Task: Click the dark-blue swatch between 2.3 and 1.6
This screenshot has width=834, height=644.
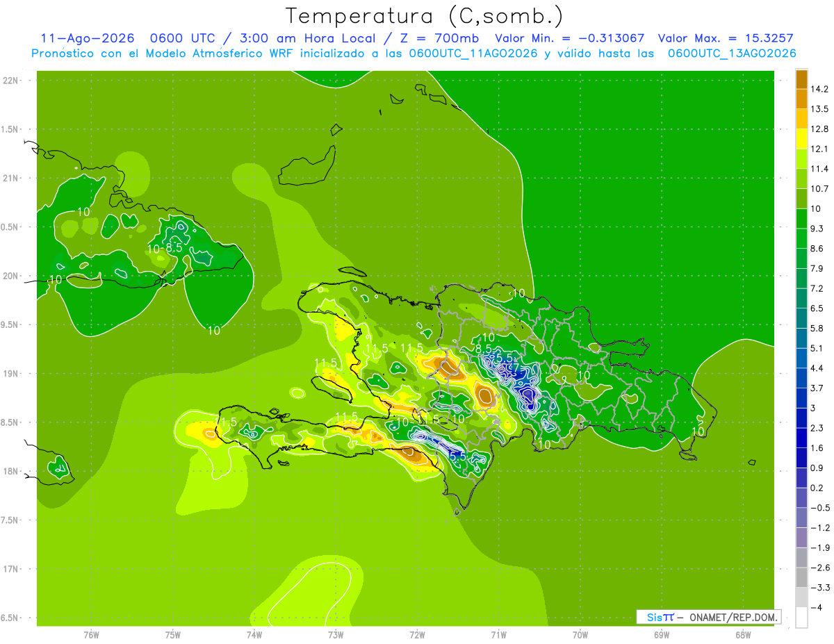Action: (x=801, y=438)
